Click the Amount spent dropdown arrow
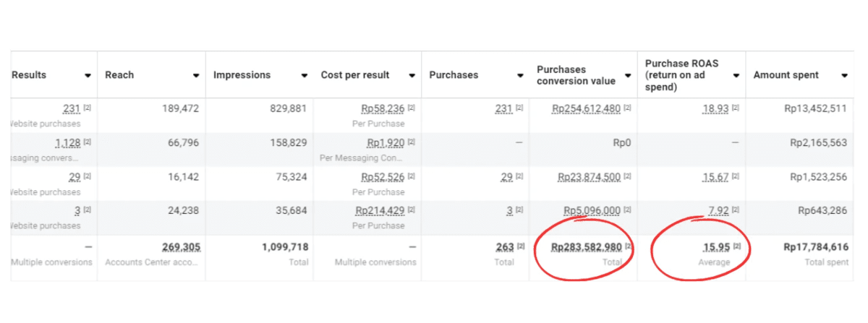 [x=844, y=75]
